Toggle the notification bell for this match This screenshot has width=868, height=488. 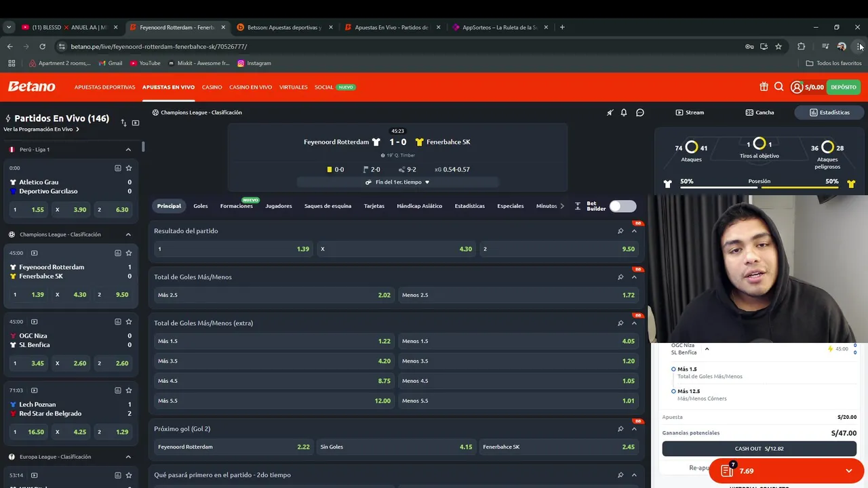tap(624, 113)
